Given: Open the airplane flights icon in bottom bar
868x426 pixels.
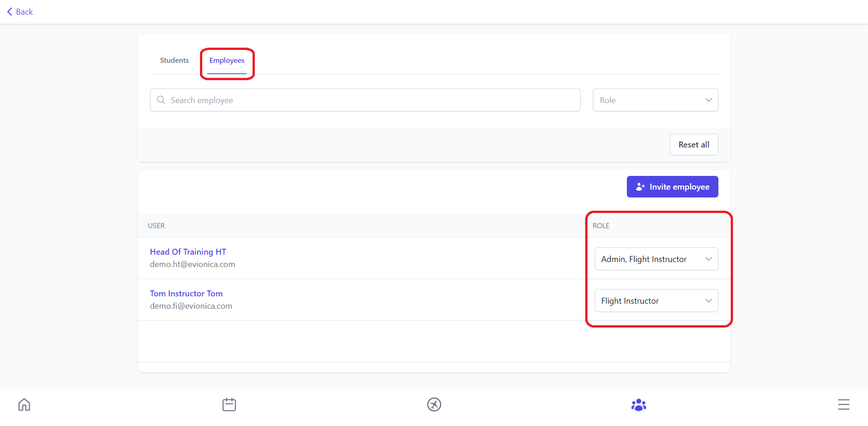Looking at the screenshot, I should click(x=434, y=405).
